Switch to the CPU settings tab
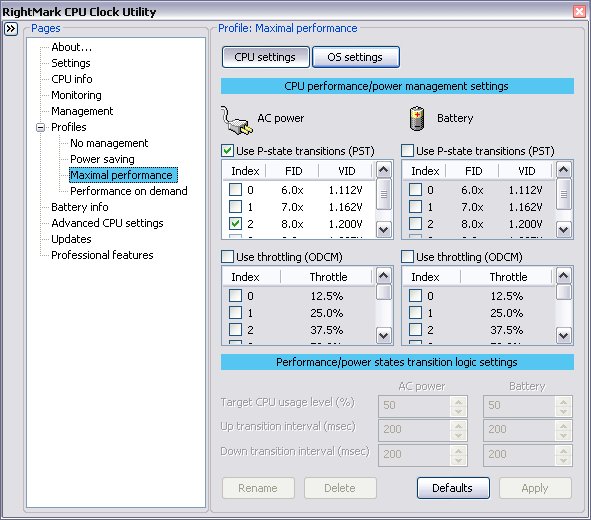This screenshot has width=591, height=520. tap(266, 57)
